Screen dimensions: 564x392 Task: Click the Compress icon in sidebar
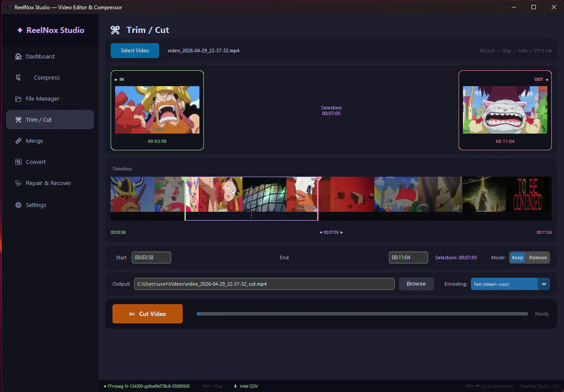coord(18,77)
